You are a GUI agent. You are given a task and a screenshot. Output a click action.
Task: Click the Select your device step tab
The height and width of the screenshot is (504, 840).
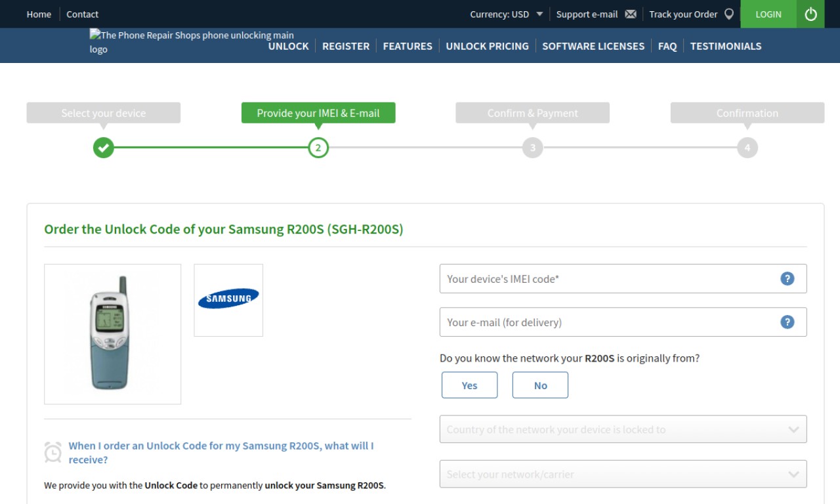click(x=104, y=113)
